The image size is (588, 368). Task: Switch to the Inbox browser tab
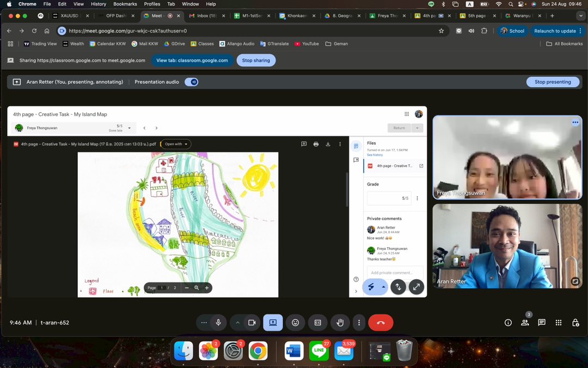206,16
